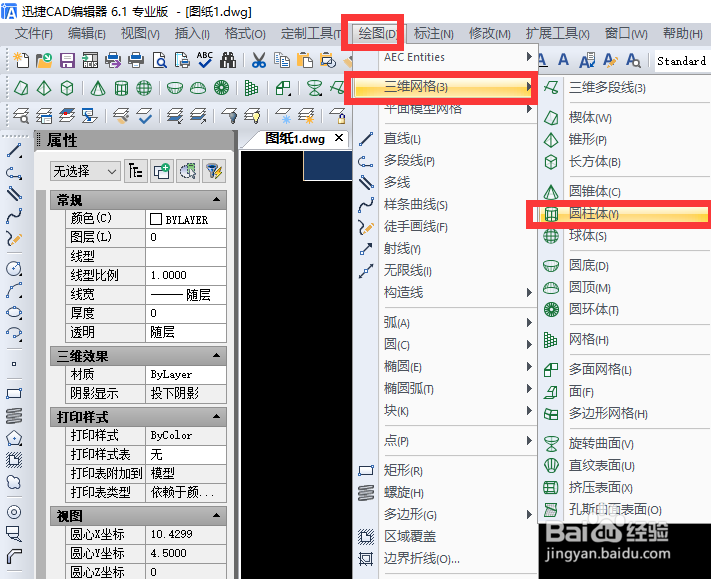Open the 修改(M) menu
Viewport: 711px width, 579px height.
tap(490, 34)
